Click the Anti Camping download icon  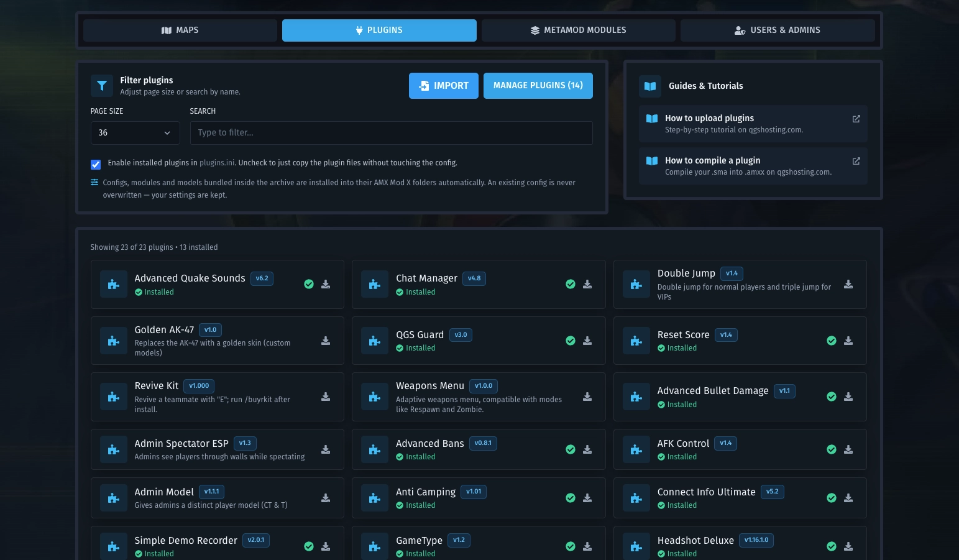(x=587, y=498)
